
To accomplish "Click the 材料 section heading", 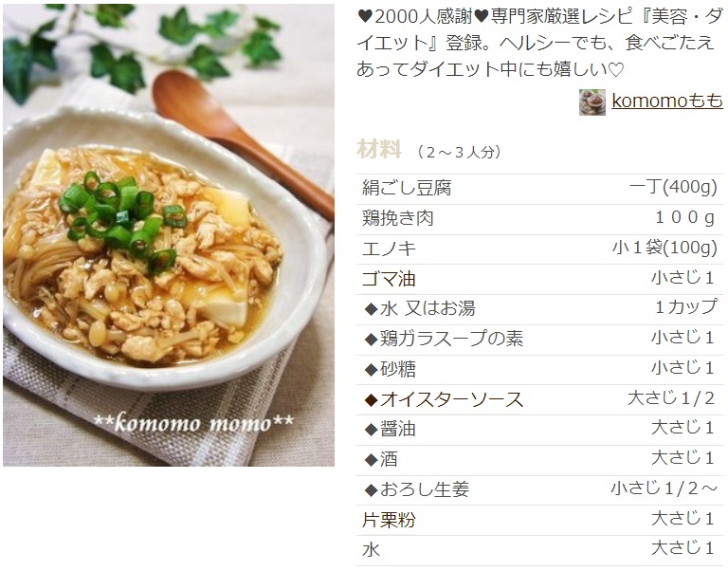I will pyautogui.click(x=379, y=150).
